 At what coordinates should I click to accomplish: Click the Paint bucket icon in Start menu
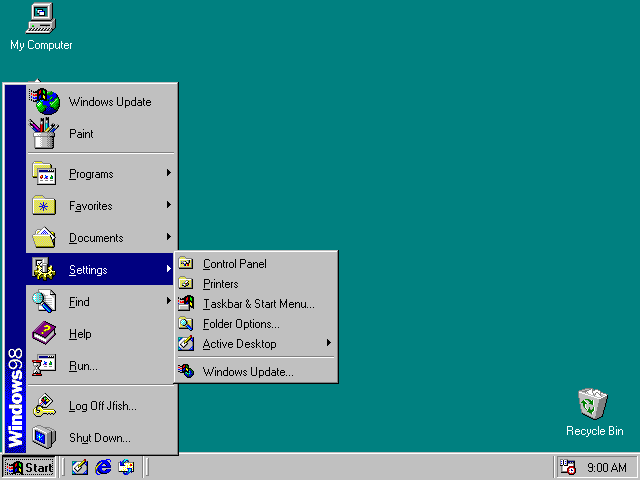[x=43, y=133]
